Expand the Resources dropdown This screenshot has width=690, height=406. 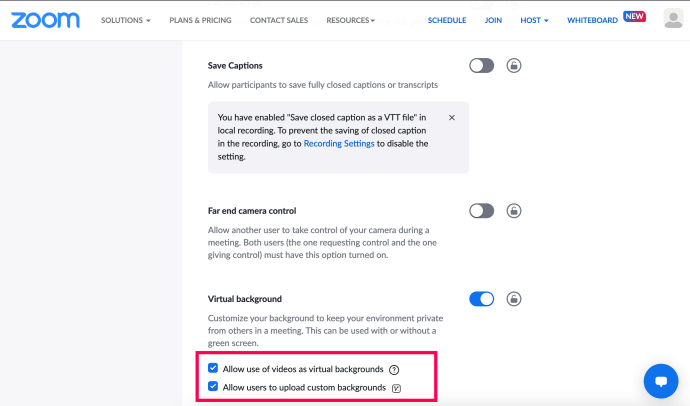pos(351,20)
